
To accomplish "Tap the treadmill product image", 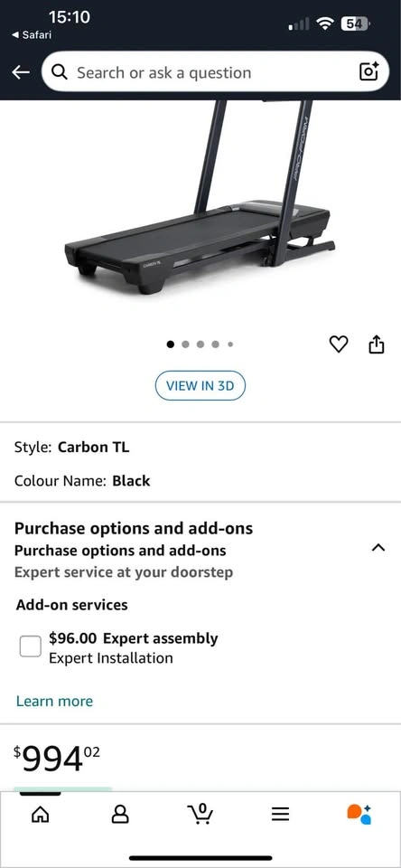I will tap(200, 196).
